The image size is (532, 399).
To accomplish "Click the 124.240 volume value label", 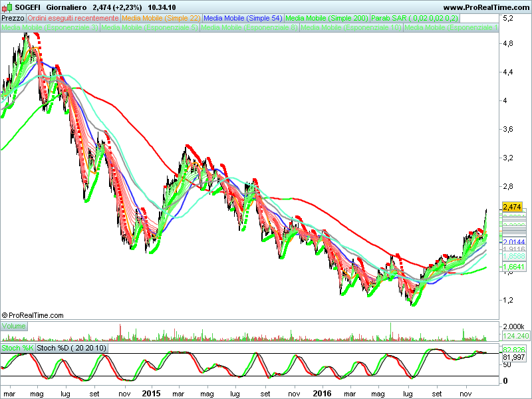I will point(516,336).
